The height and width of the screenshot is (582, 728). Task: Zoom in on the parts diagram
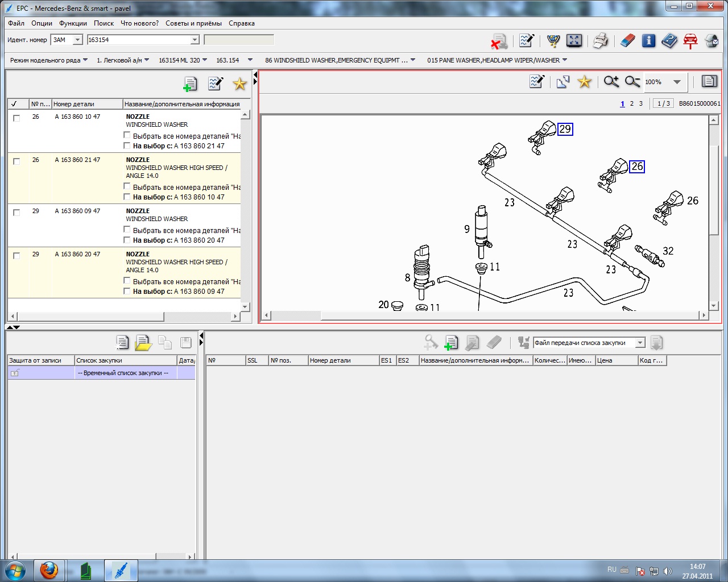611,82
